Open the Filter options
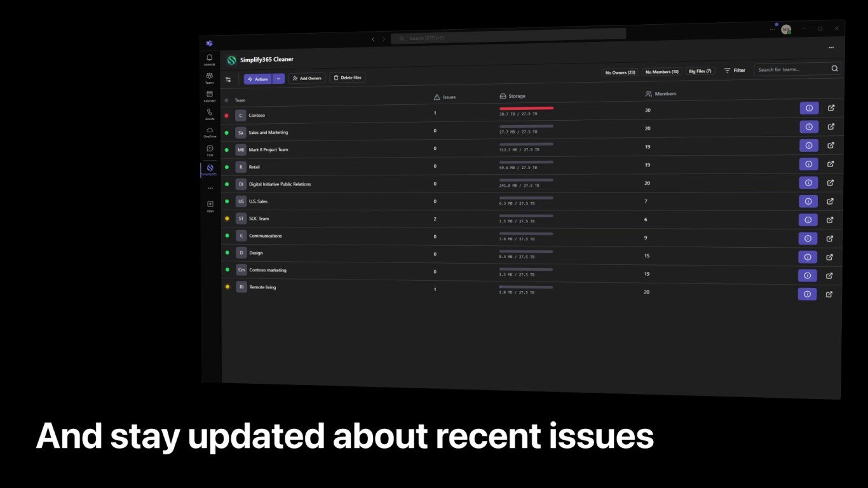The image size is (868, 488). 735,71
